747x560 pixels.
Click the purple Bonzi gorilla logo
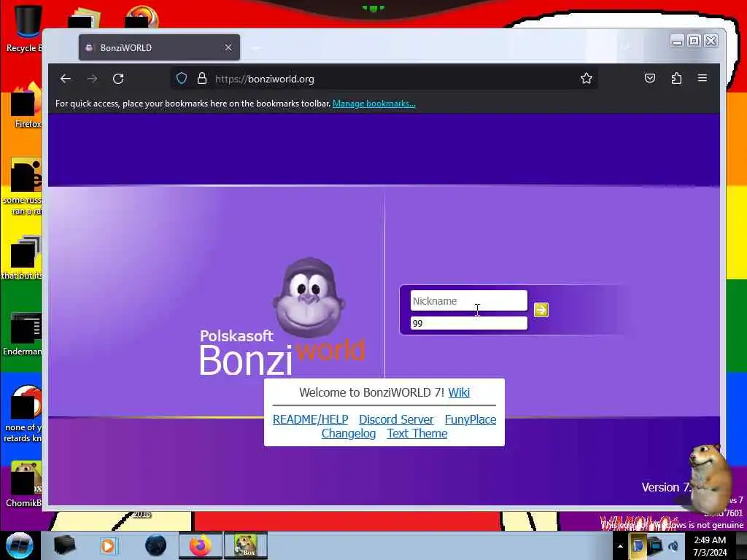(309, 297)
